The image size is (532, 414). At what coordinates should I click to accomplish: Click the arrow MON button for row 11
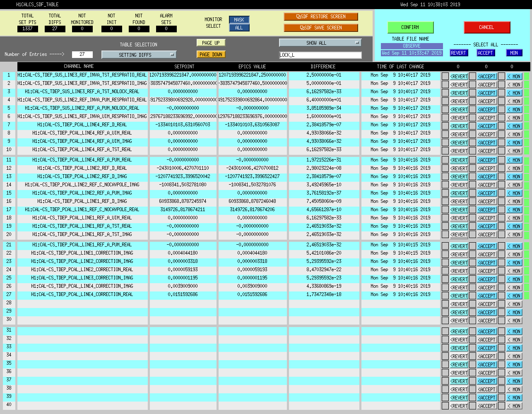(514, 160)
